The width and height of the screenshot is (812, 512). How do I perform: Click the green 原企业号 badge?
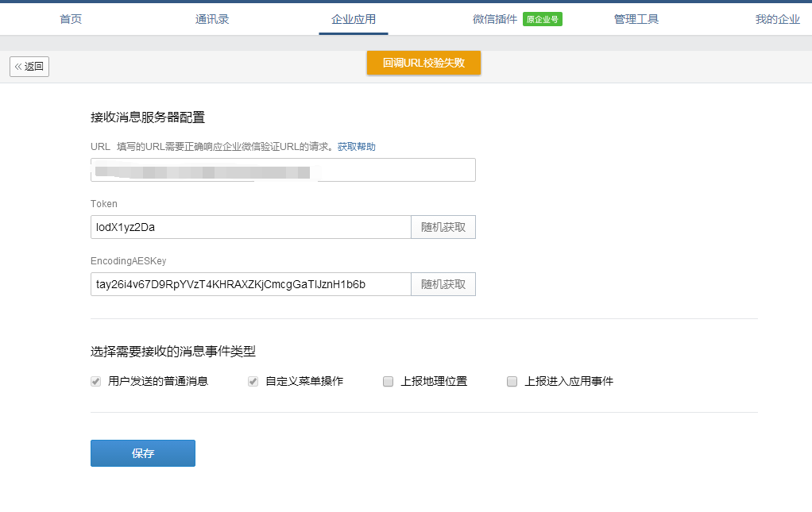tap(543, 19)
